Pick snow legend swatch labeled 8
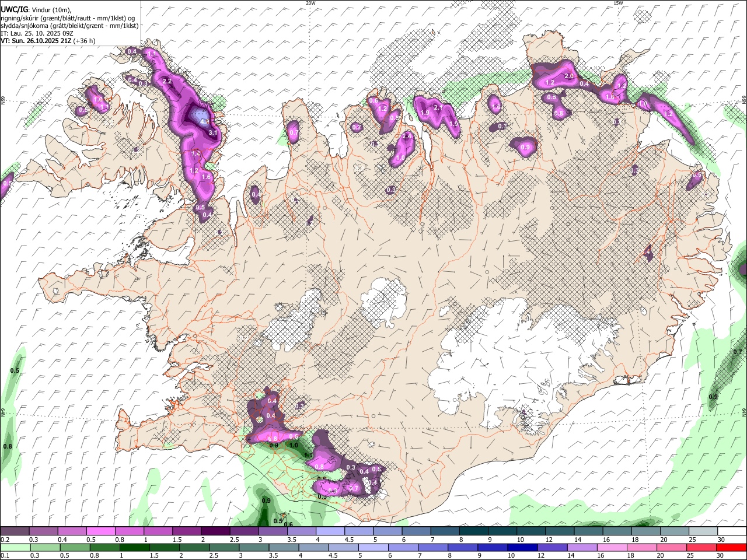The image size is (747, 560). [474, 531]
